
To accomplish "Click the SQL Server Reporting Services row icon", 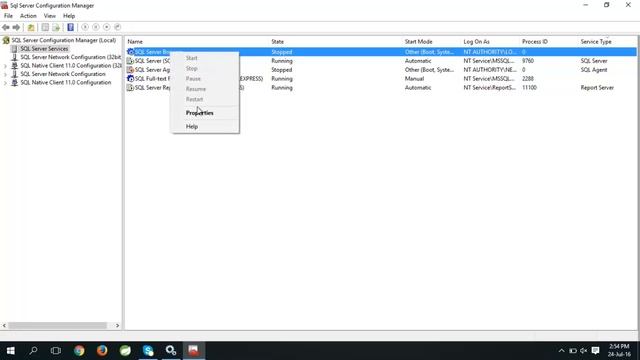I will point(131,88).
